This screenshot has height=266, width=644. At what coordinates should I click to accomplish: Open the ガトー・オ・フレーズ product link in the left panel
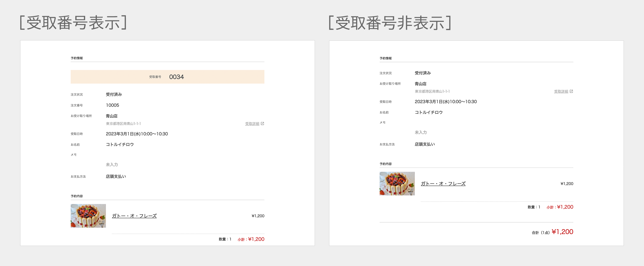point(134,216)
